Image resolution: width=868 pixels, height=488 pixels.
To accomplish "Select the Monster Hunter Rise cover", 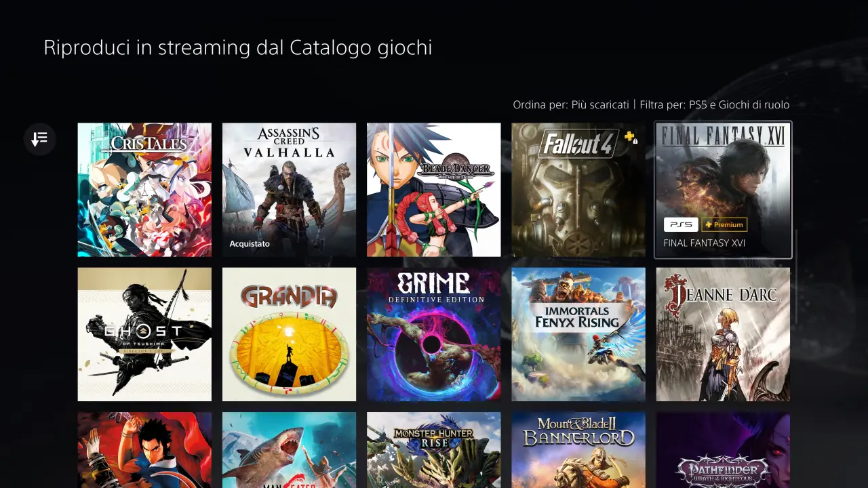I will pos(434,450).
